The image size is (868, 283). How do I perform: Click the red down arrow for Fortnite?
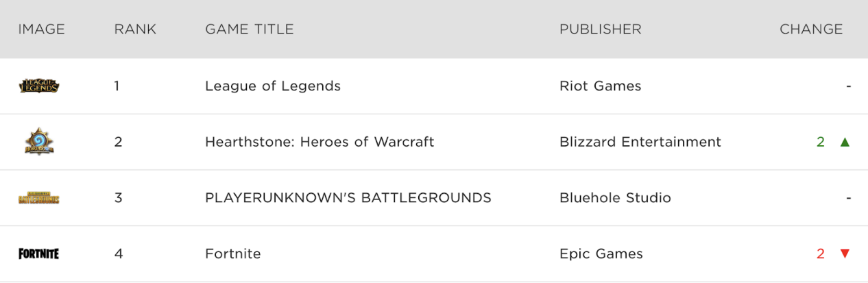[x=845, y=254]
